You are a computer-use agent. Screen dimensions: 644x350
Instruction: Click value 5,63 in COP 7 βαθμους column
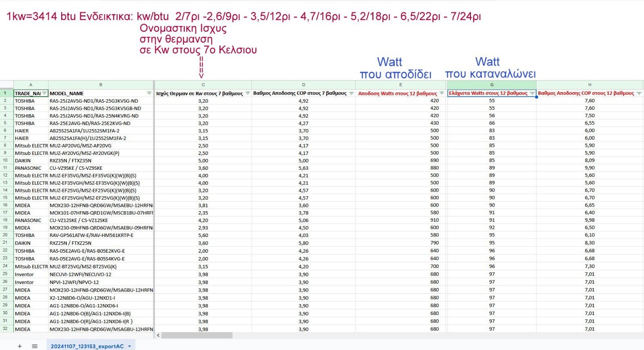[303, 168]
